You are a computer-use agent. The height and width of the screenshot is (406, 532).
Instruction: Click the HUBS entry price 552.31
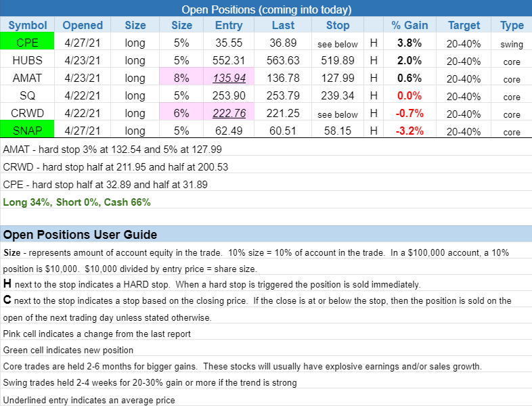click(x=229, y=60)
